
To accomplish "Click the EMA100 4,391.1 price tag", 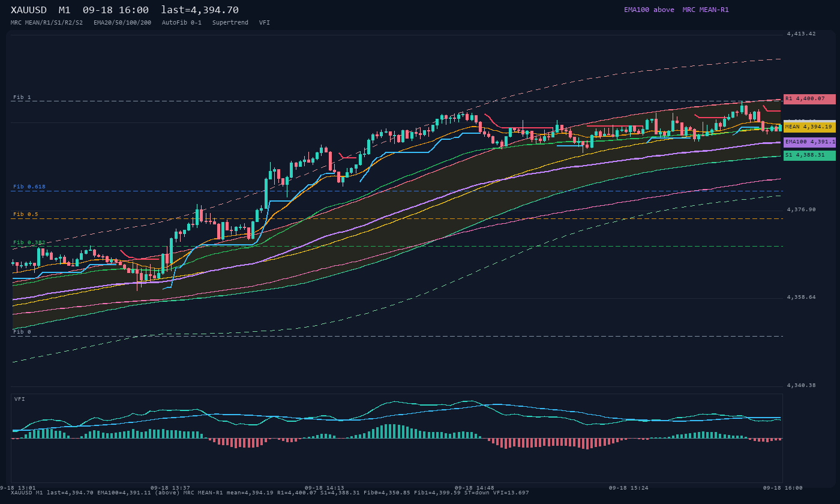I will pos(809,142).
